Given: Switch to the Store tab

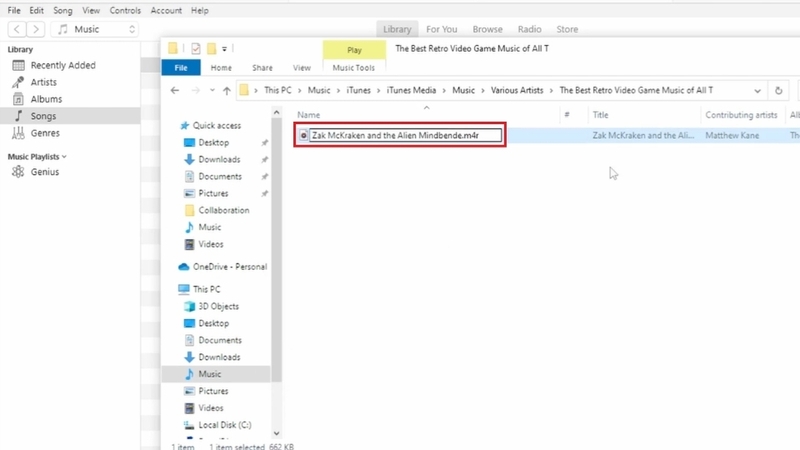Looking at the screenshot, I should tap(567, 29).
